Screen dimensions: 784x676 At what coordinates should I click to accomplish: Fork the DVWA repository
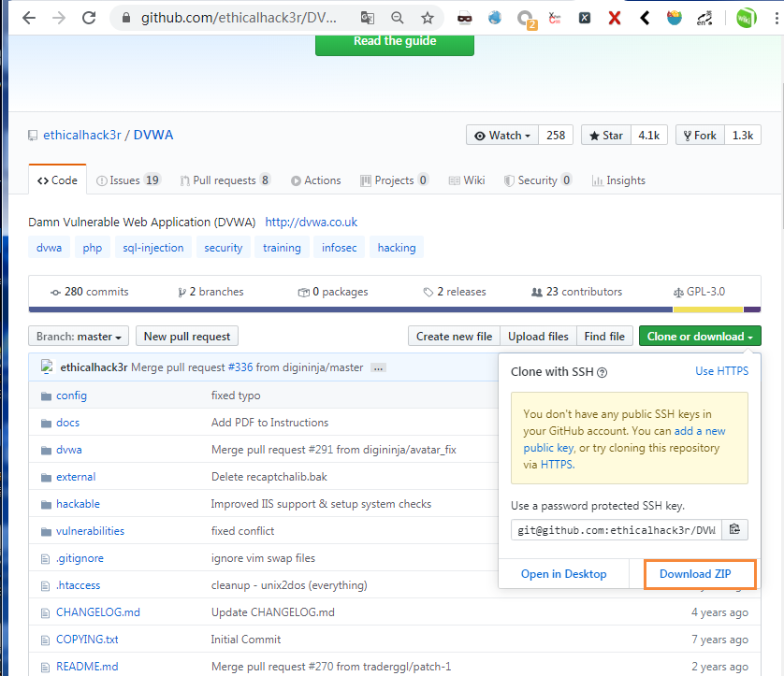[x=700, y=136]
